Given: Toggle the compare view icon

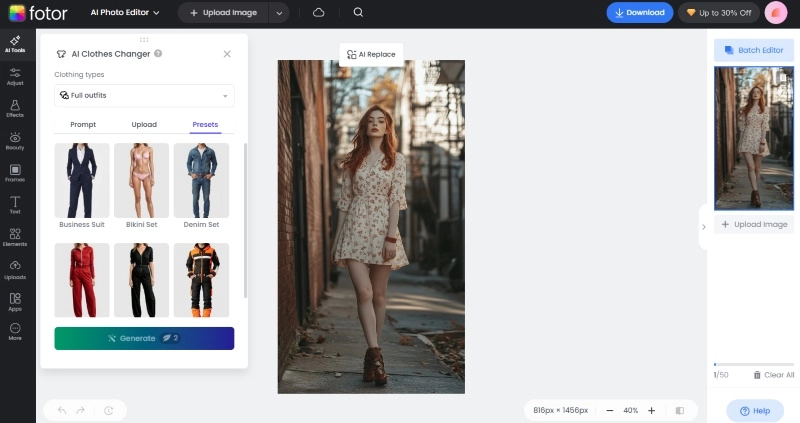Looking at the screenshot, I should click(x=680, y=410).
